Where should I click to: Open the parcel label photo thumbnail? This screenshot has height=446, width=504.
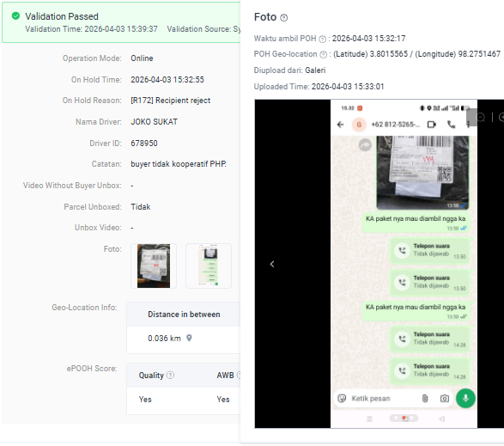[154, 266]
